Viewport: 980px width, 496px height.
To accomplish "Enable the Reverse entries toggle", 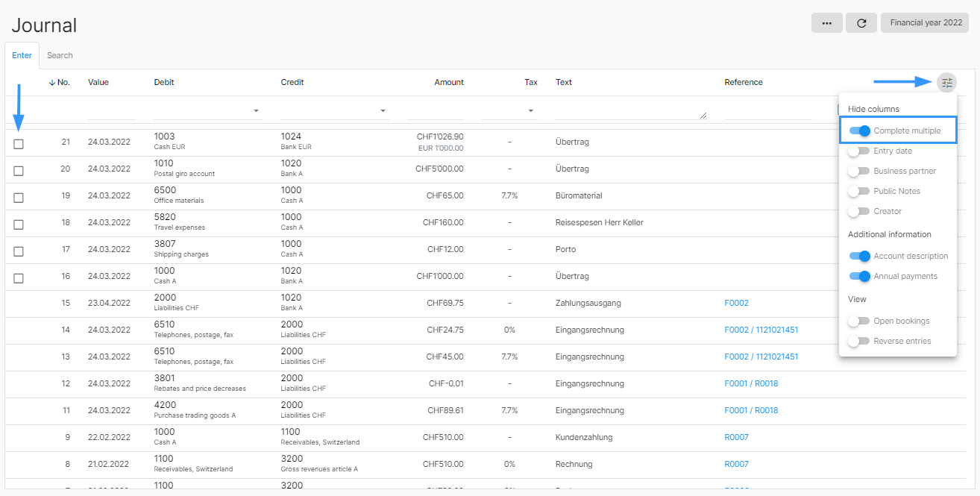I will pyautogui.click(x=860, y=341).
